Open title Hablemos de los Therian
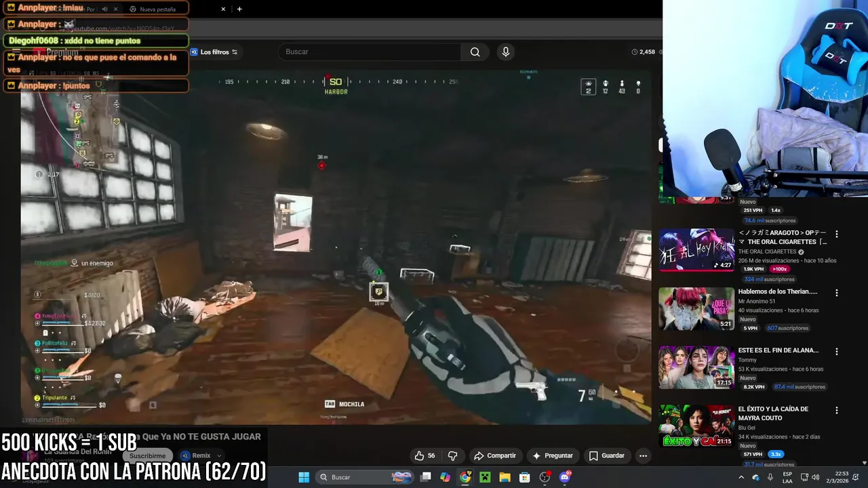868x488 pixels. point(778,291)
